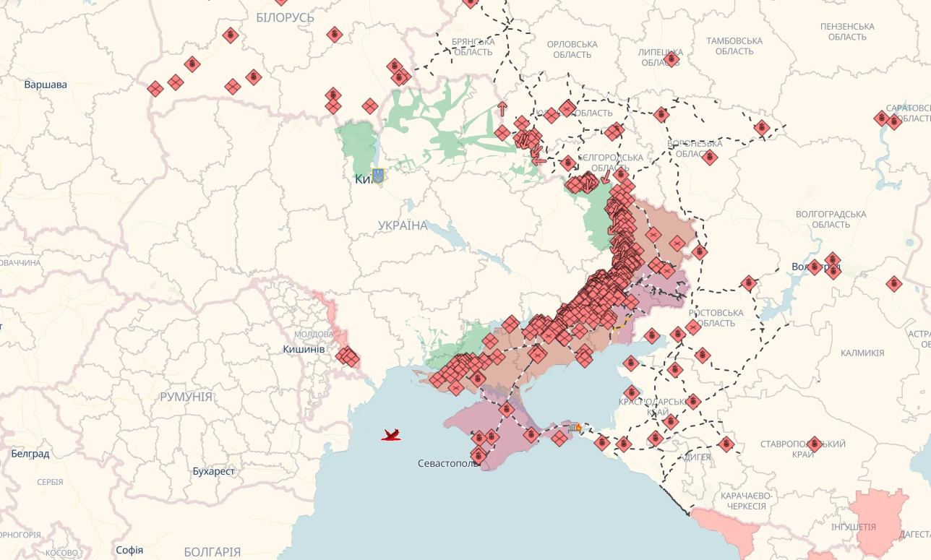Open the plain diamond marker north of Kyiv's green zone
This screenshot has width=931, height=560.
tap(370, 106)
